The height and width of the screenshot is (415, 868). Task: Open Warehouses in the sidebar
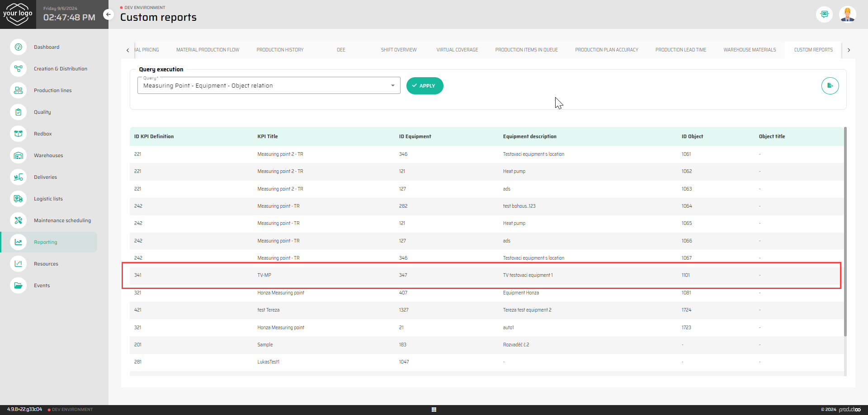48,155
